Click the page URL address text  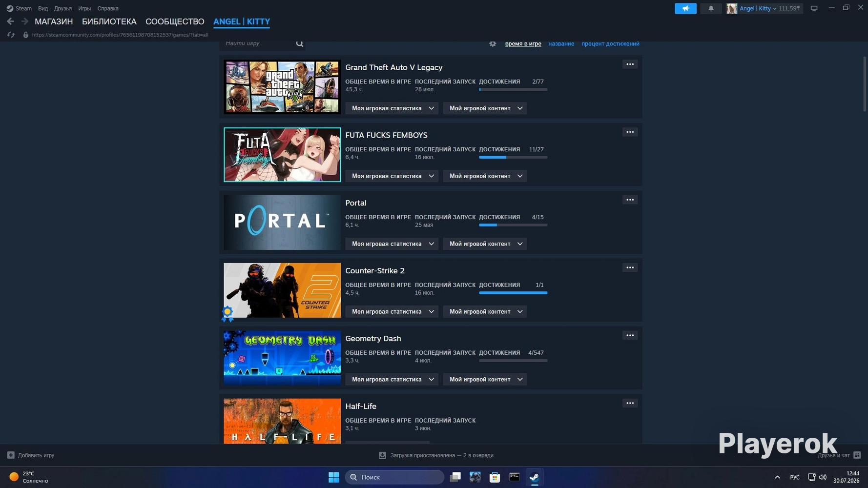120,35
